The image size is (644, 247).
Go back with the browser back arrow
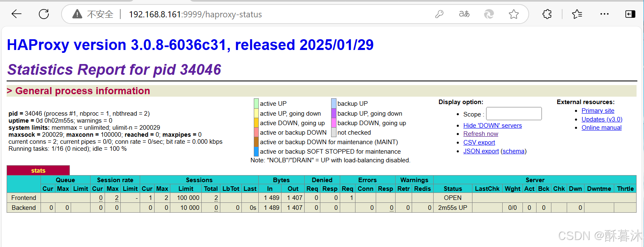coord(17,14)
